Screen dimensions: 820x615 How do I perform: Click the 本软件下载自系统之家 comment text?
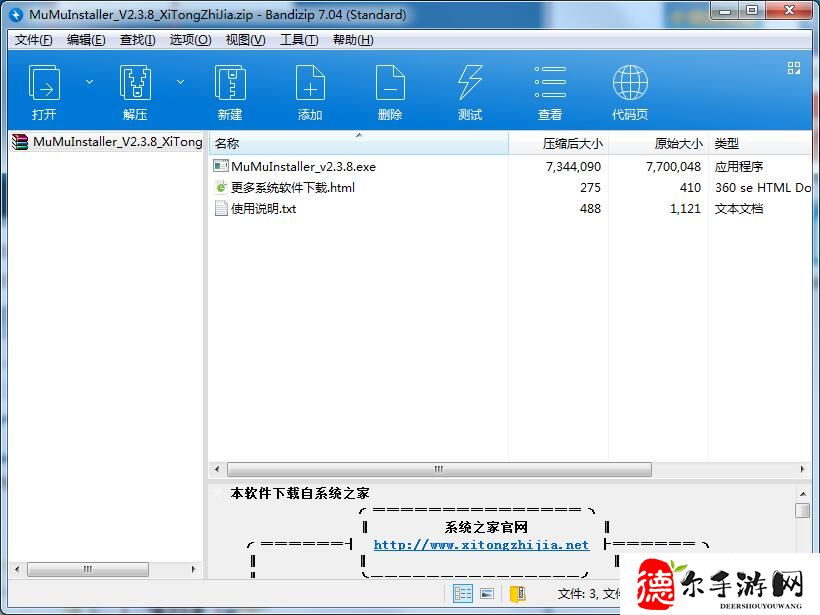pos(300,493)
